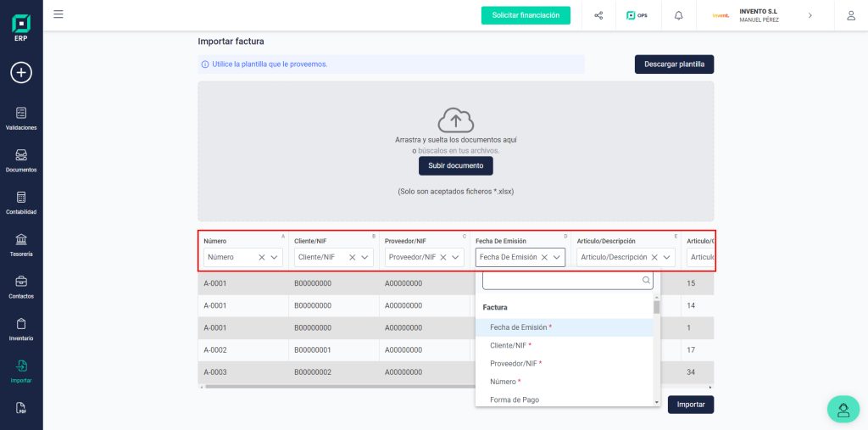Clear the Fecha De Emisión selection
This screenshot has height=430, width=868.
pyautogui.click(x=545, y=257)
